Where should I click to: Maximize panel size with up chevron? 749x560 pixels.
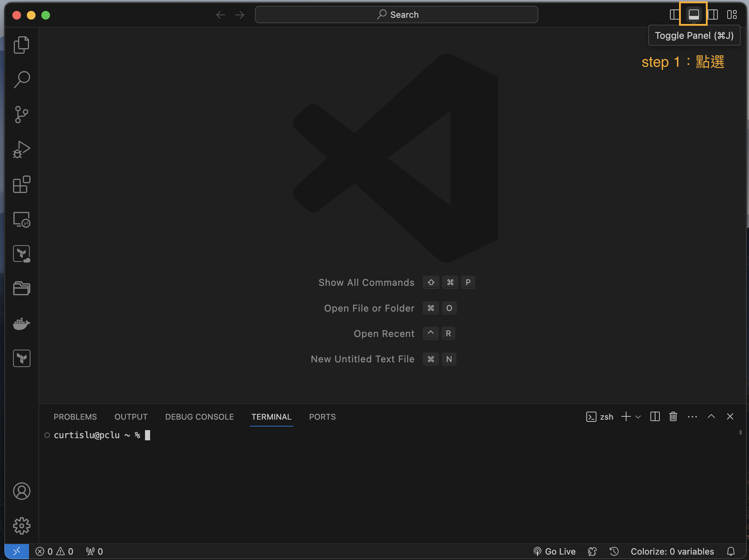point(711,416)
